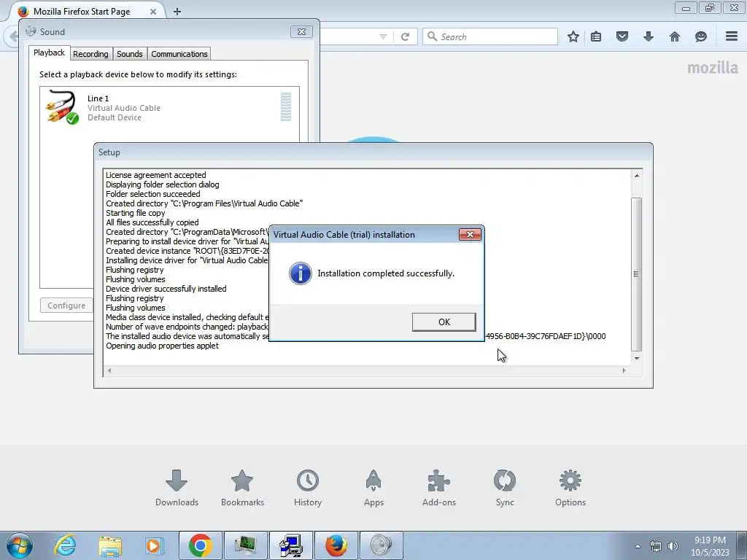The image size is (747, 560).
Task: Click the Setup log scroll down arrow
Action: [x=636, y=358]
